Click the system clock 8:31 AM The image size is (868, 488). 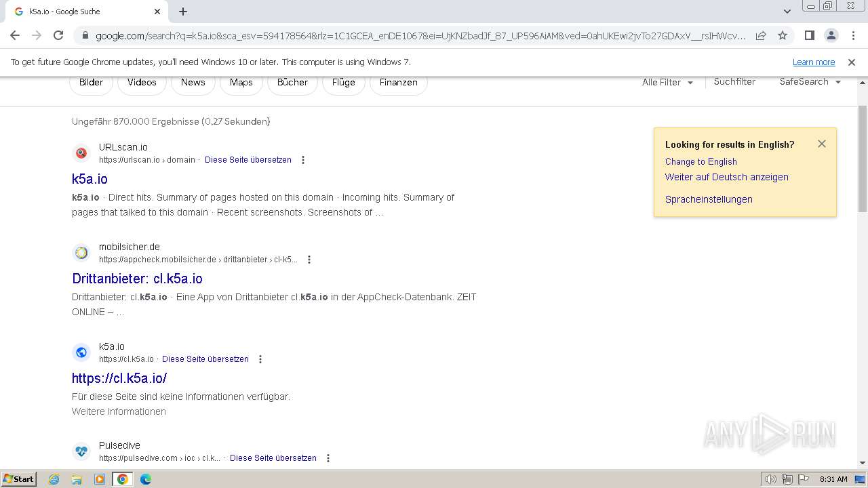click(x=833, y=479)
